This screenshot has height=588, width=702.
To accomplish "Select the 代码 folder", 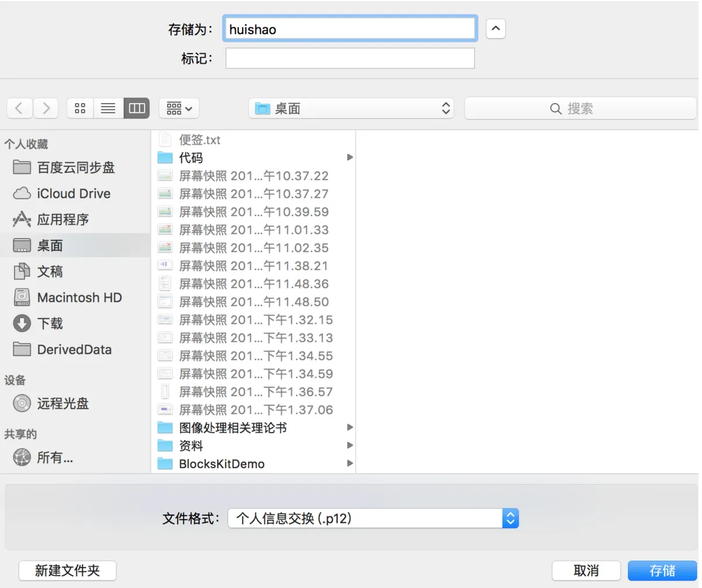I will pyautogui.click(x=254, y=158).
